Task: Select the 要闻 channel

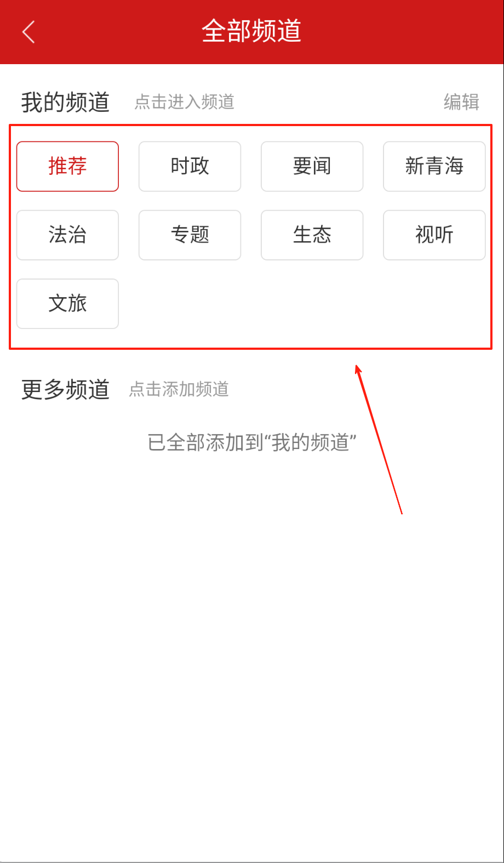Action: pos(312,166)
